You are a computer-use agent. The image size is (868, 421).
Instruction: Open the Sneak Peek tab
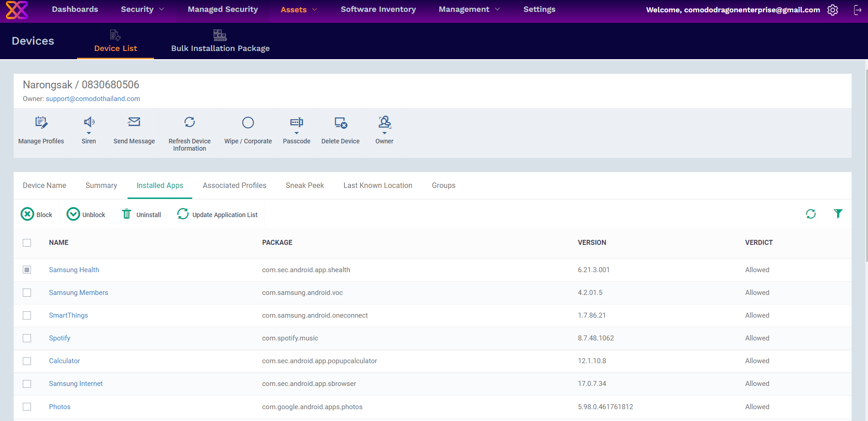[x=305, y=185]
